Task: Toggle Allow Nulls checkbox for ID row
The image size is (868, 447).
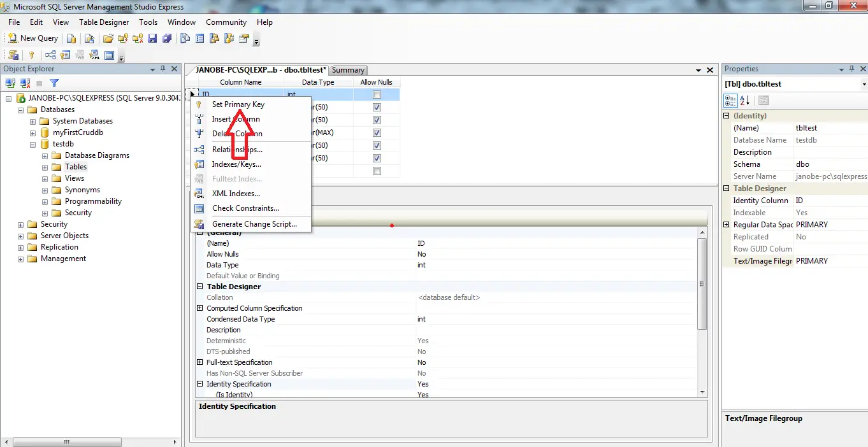Action: 377,95
